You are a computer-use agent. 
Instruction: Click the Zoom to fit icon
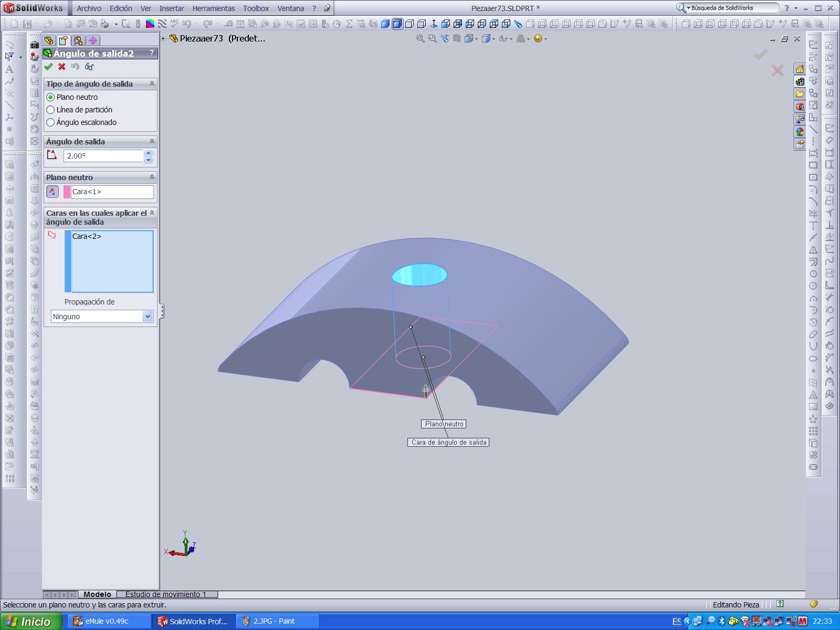(420, 38)
